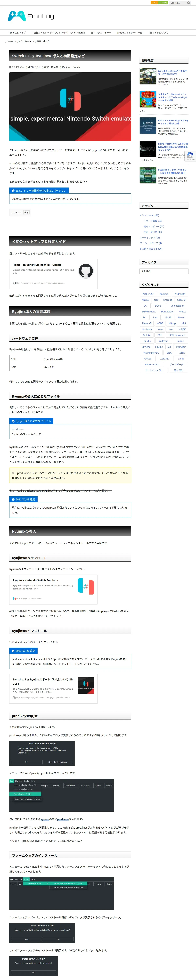The width and height of the screenshot is (196, 980).
Task: Click the search magnifier icon
Action: [188, 3]
